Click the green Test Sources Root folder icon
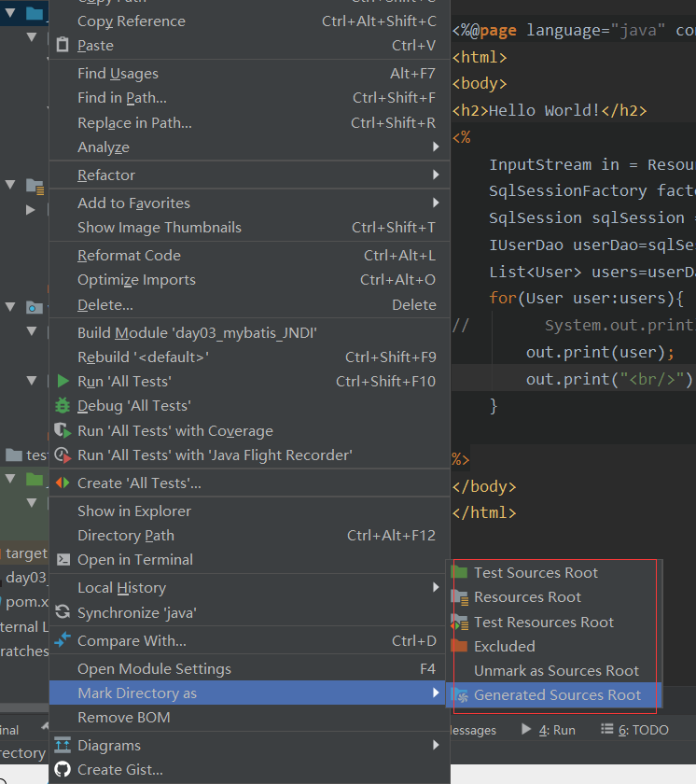This screenshot has width=696, height=784. tap(459, 572)
